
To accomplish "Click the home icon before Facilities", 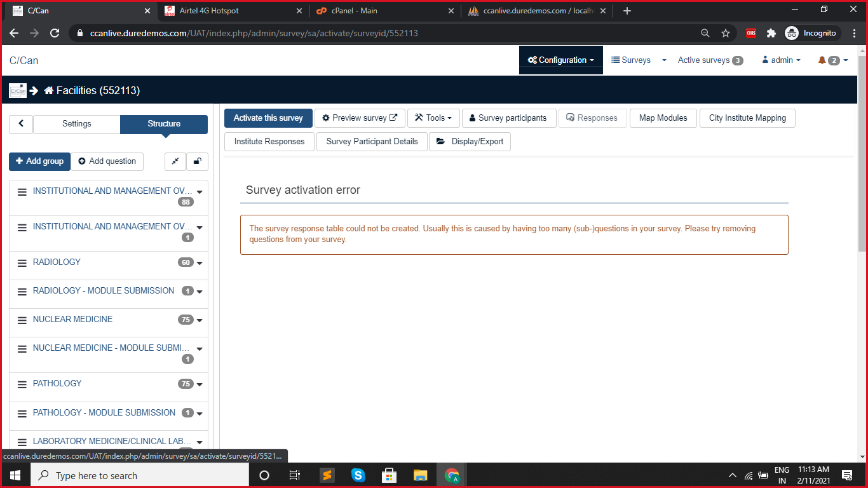I will [49, 91].
